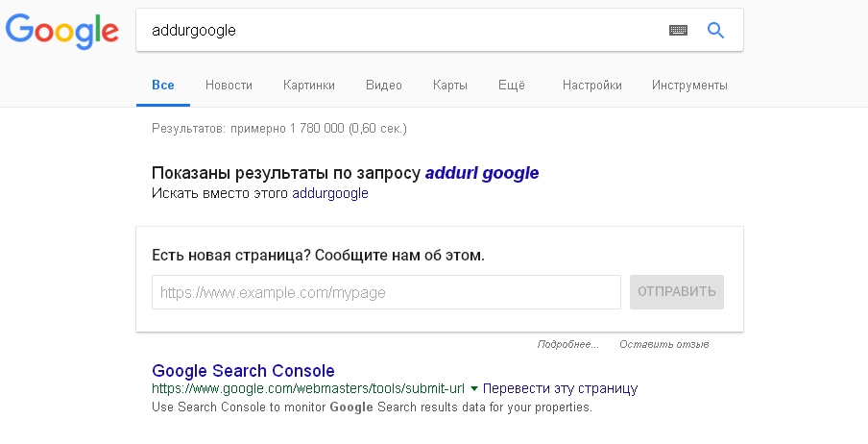Open the on-screen keyboard icon
This screenshot has width=868, height=444.
point(679,31)
